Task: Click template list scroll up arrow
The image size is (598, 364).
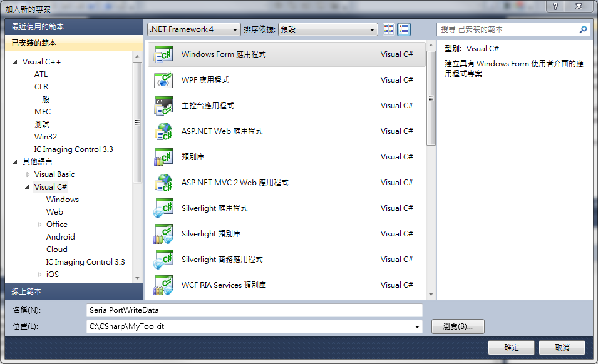Action: [431, 45]
